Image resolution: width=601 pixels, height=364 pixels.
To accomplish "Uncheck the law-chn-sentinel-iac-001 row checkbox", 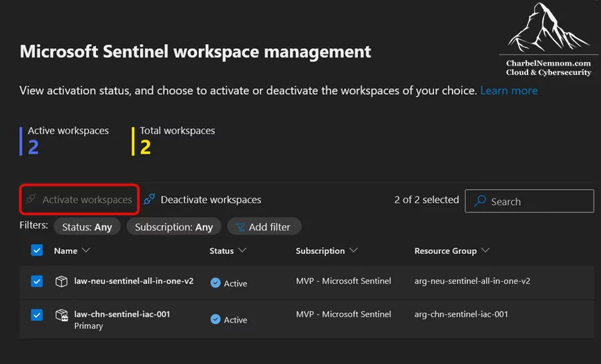I will coord(37,315).
